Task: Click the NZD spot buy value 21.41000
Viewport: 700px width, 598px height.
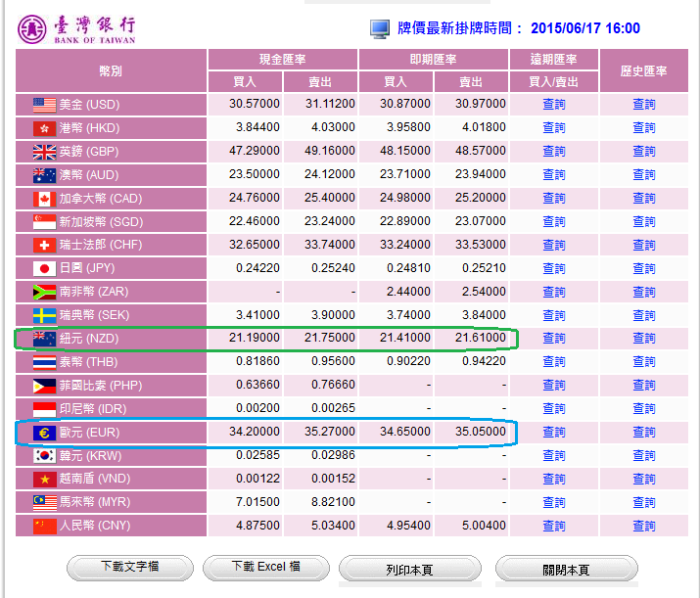Action: 405,338
